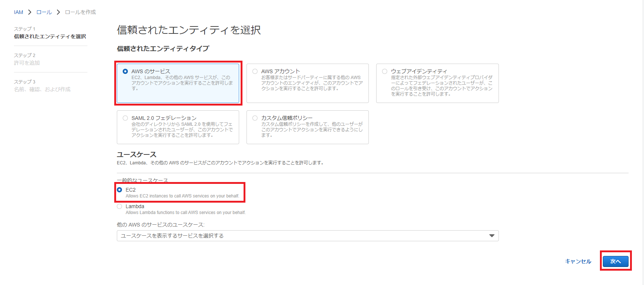Click the キャンセル link

(x=578, y=261)
